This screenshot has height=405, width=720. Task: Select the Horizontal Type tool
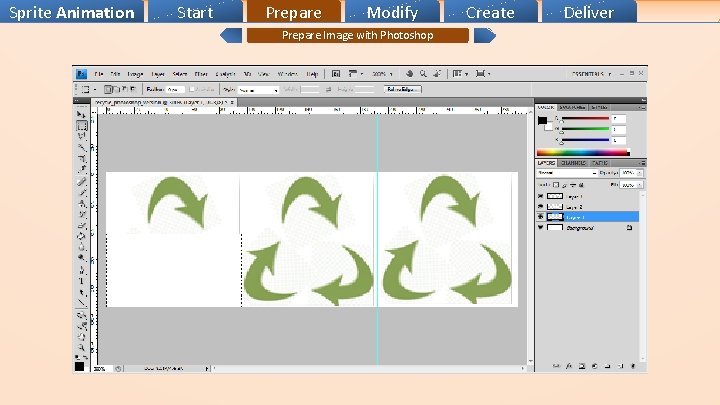(81, 281)
